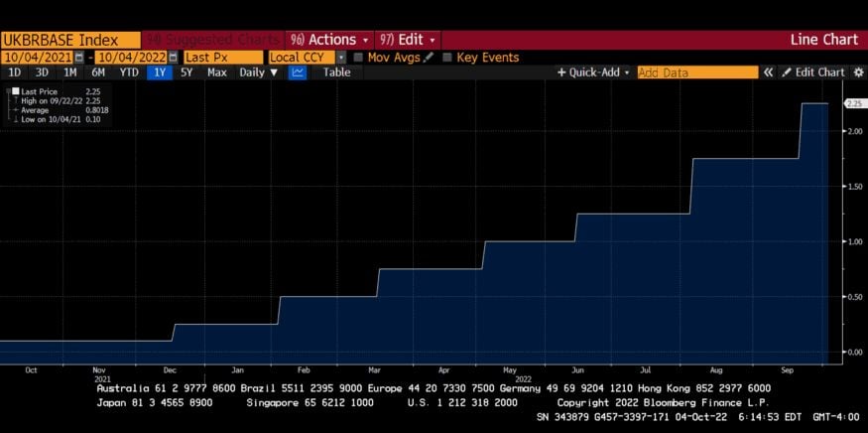Viewport: 868px width, 433px height.
Task: Expand the Daily periodicity dropdown
Action: [259, 72]
